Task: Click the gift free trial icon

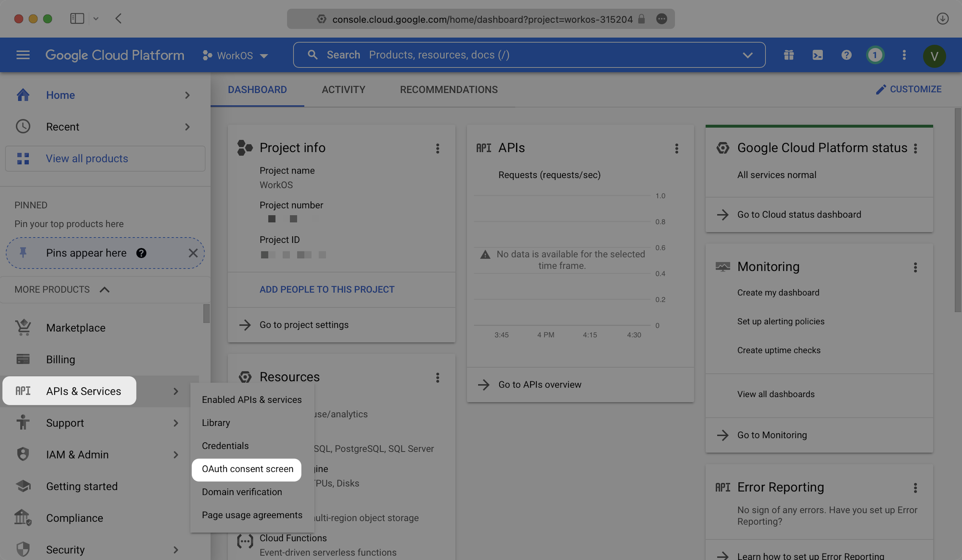Action: pos(789,55)
